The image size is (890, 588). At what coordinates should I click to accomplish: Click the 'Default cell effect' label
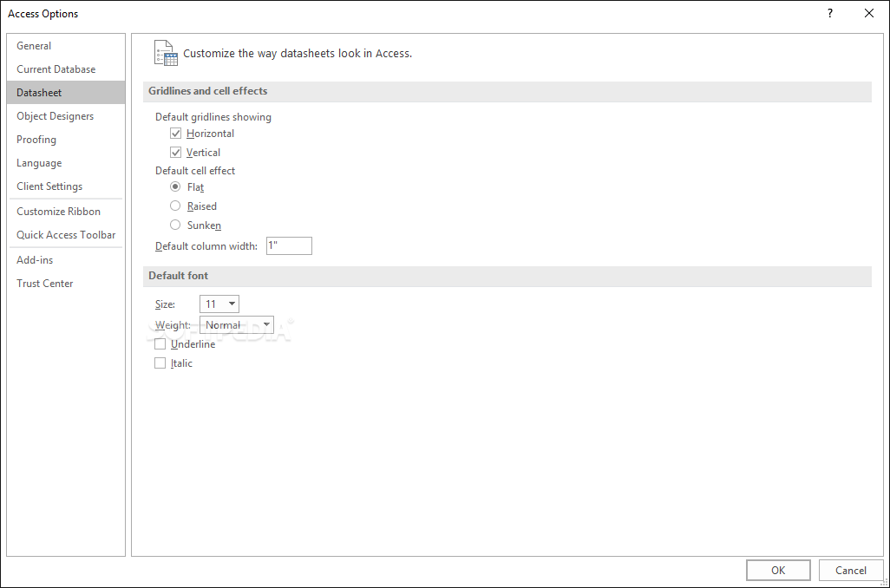pos(195,171)
